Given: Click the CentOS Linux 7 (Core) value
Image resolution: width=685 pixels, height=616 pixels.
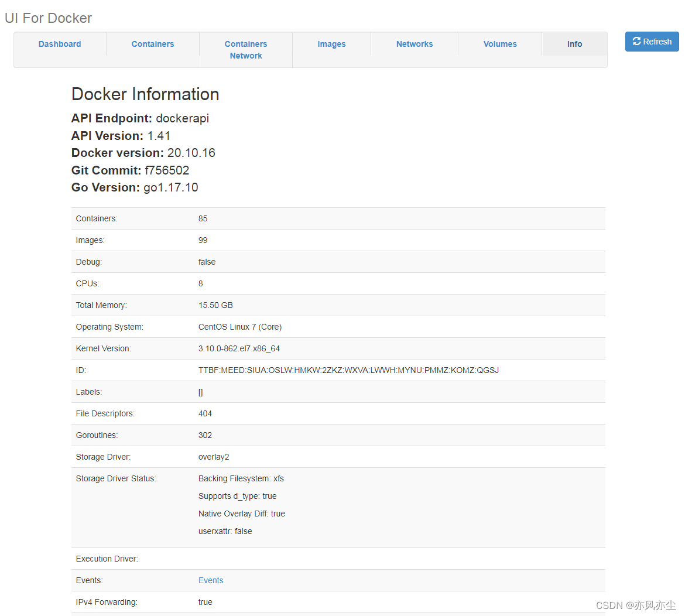Looking at the screenshot, I should tap(240, 327).
